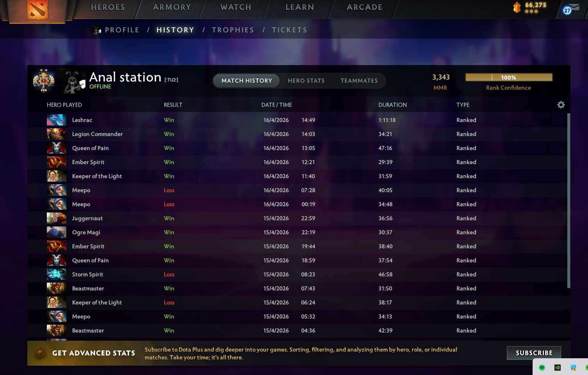Click the small profile icon beside PROFILE
Viewport: 588px width, 375px height.
coord(97,30)
